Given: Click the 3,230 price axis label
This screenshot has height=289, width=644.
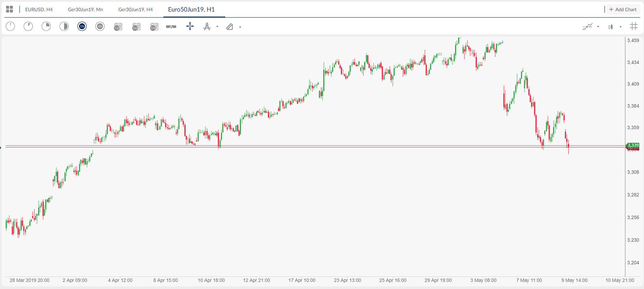Looking at the screenshot, I should tap(633, 240).
